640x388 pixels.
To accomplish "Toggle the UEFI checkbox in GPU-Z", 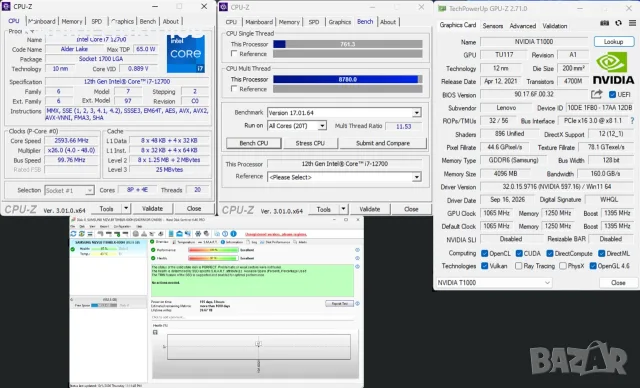I will click(x=612, y=95).
